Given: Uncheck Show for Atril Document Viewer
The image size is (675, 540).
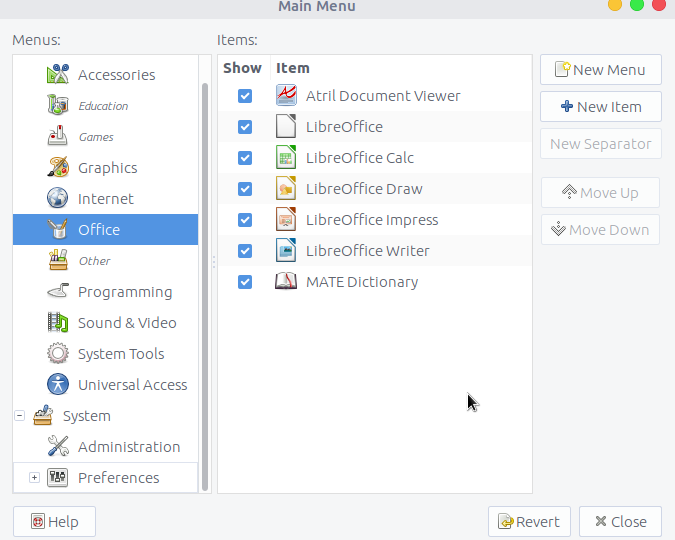Looking at the screenshot, I should 245,96.
